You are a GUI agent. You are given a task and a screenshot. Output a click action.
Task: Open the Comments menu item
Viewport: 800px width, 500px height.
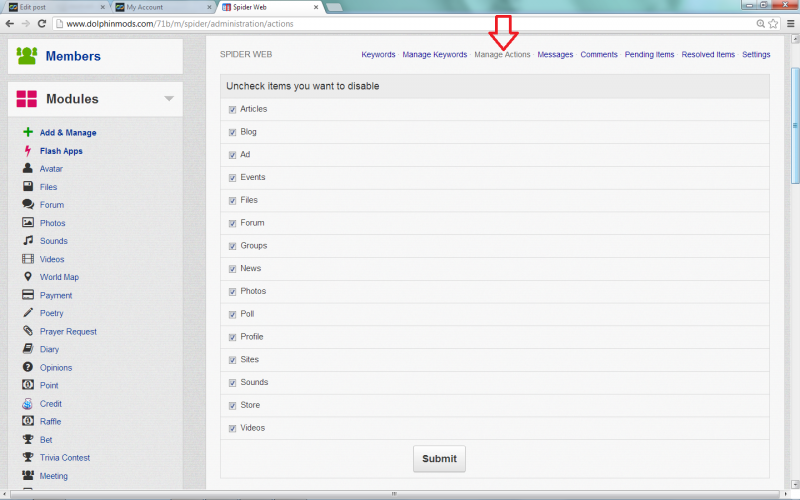pos(599,55)
